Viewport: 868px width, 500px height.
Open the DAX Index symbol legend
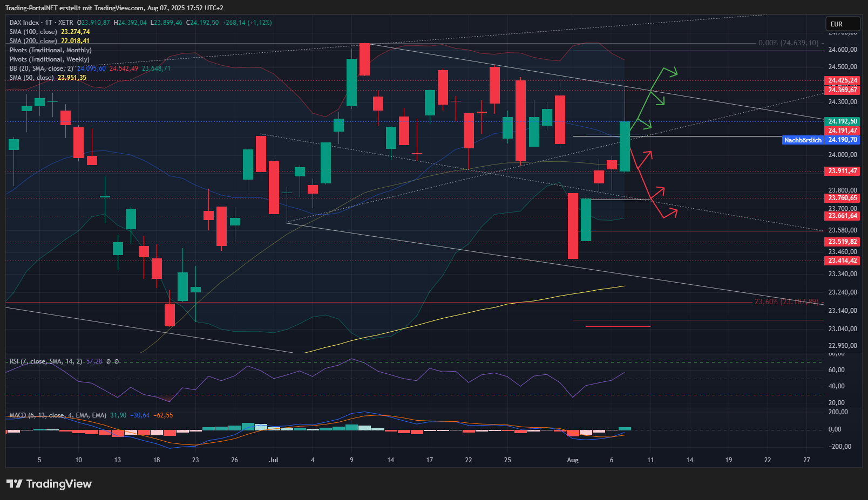click(24, 23)
